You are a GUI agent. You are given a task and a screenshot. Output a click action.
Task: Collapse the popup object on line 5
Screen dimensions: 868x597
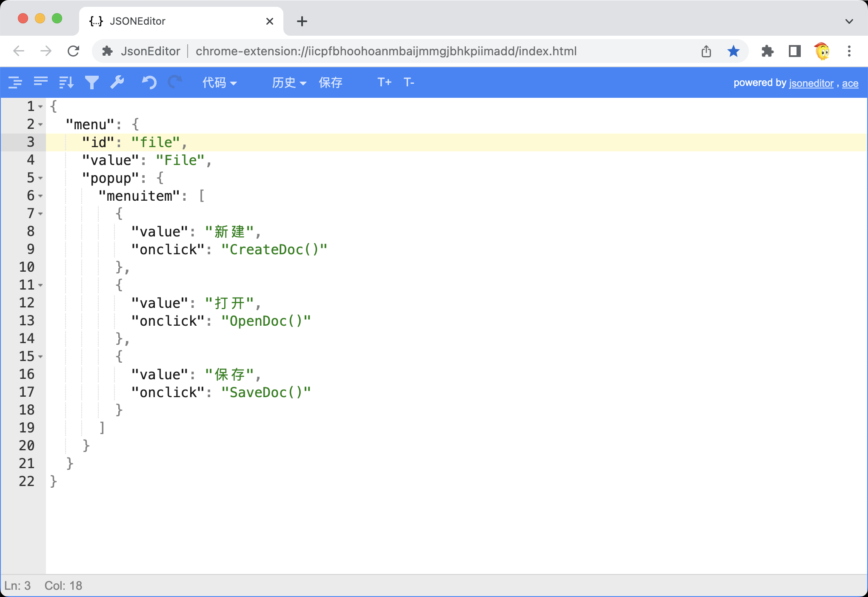pos(40,178)
